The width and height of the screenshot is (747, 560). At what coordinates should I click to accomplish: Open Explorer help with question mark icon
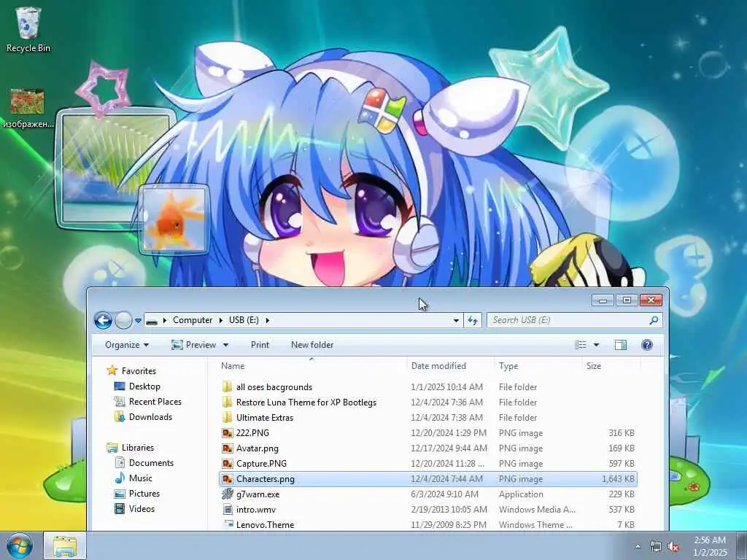[x=647, y=345]
